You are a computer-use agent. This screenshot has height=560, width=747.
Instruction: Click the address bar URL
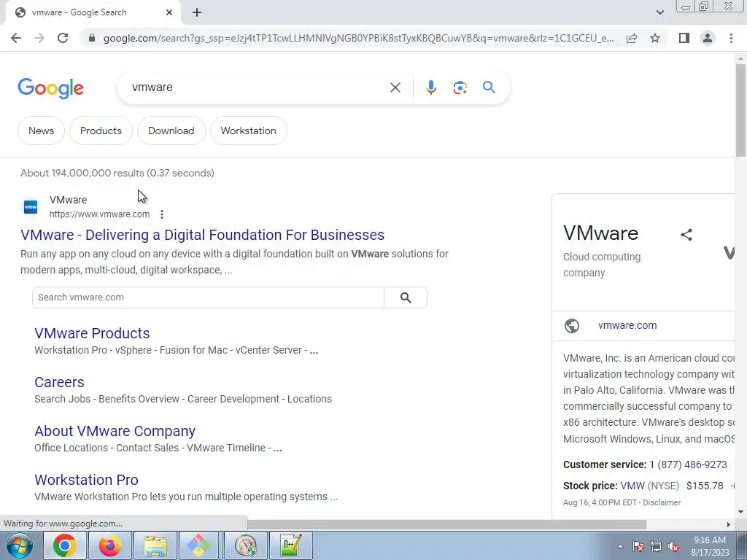point(358,38)
